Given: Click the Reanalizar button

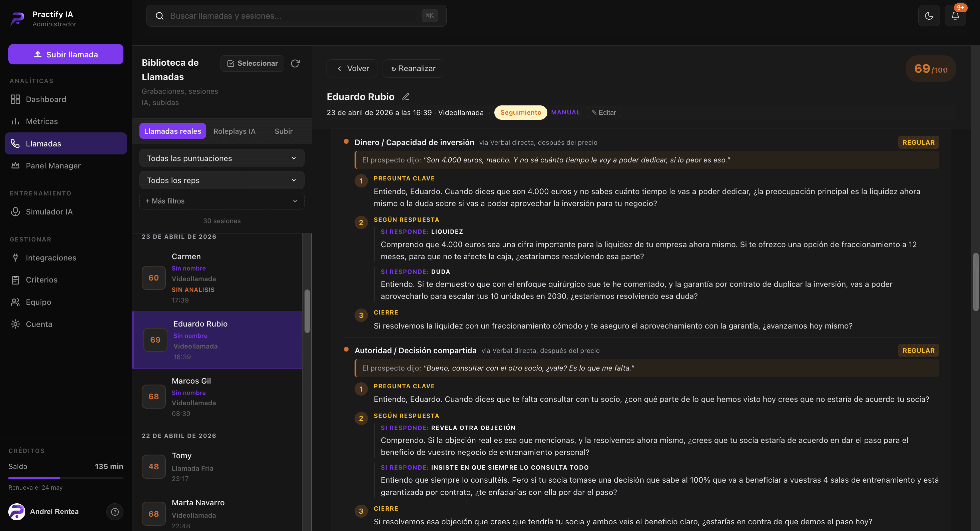Looking at the screenshot, I should (413, 68).
